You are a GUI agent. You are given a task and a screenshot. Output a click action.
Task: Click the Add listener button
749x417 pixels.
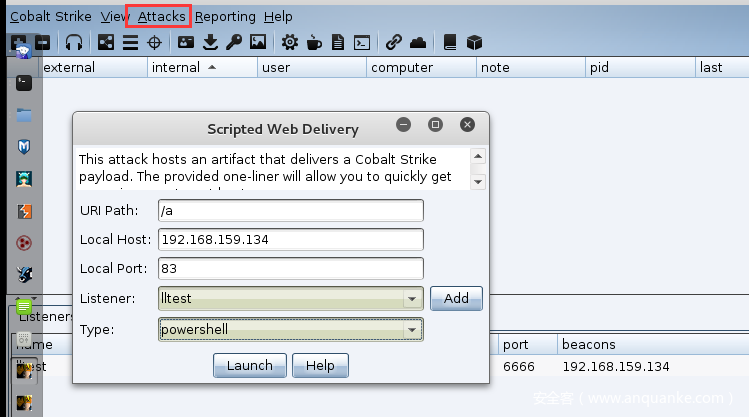(456, 299)
